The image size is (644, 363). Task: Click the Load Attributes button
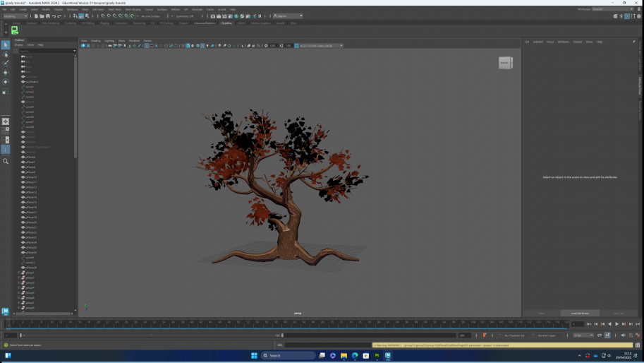(x=580, y=313)
